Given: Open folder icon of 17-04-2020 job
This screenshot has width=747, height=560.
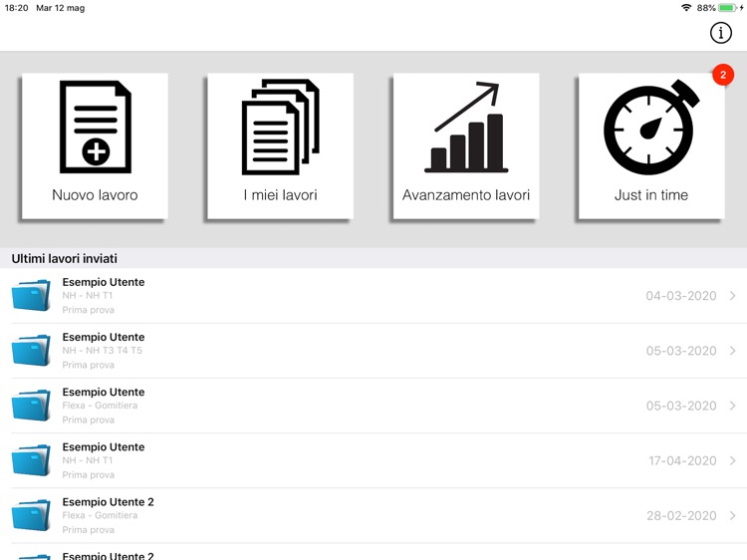Looking at the screenshot, I should tap(31, 460).
